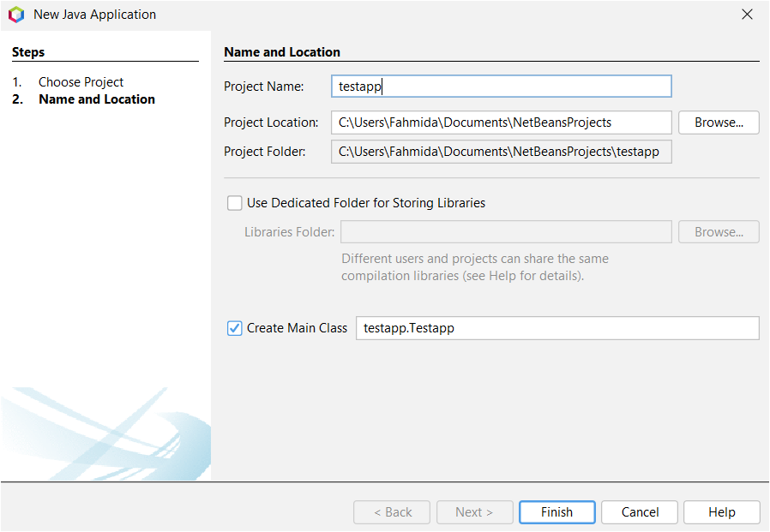Select step 1 Choose Project
Image resolution: width=770 pixels, height=532 pixels.
[81, 81]
